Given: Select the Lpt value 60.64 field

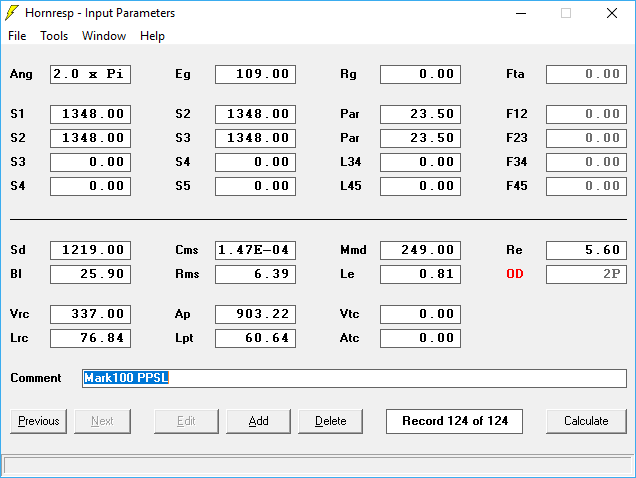Looking at the screenshot, I should 256,338.
